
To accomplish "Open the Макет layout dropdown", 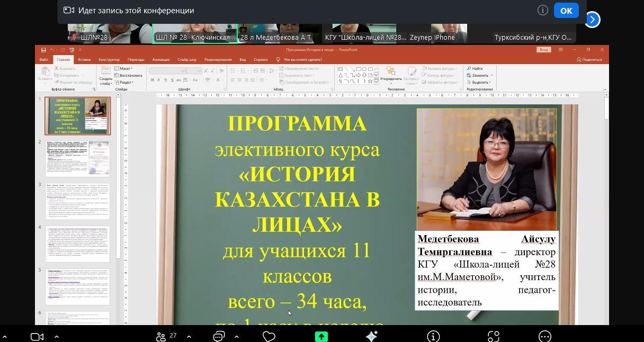I will (125, 68).
